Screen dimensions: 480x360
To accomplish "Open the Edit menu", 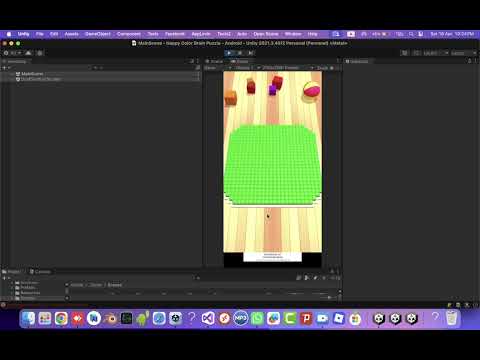I will point(54,34).
